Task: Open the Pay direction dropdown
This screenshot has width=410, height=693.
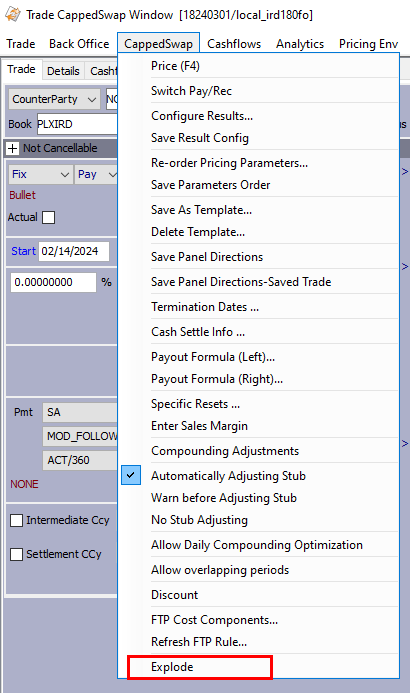Action: click(x=97, y=174)
